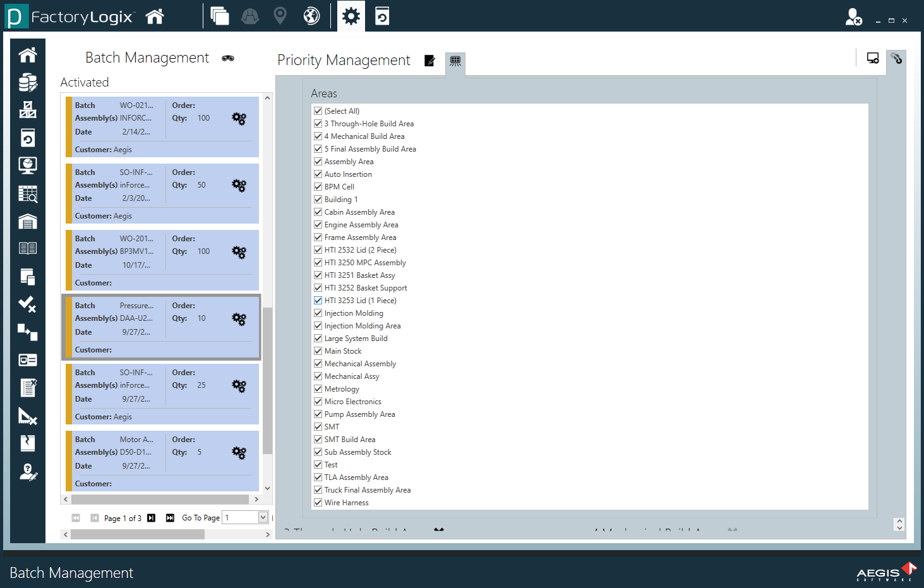Toggle the Injection Molding Area checkbox

point(318,326)
